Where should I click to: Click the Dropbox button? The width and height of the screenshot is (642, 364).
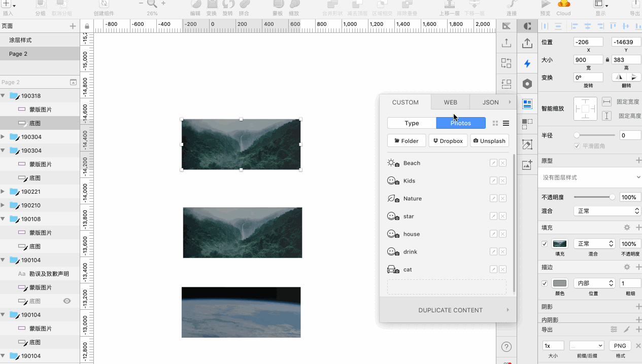click(x=448, y=141)
